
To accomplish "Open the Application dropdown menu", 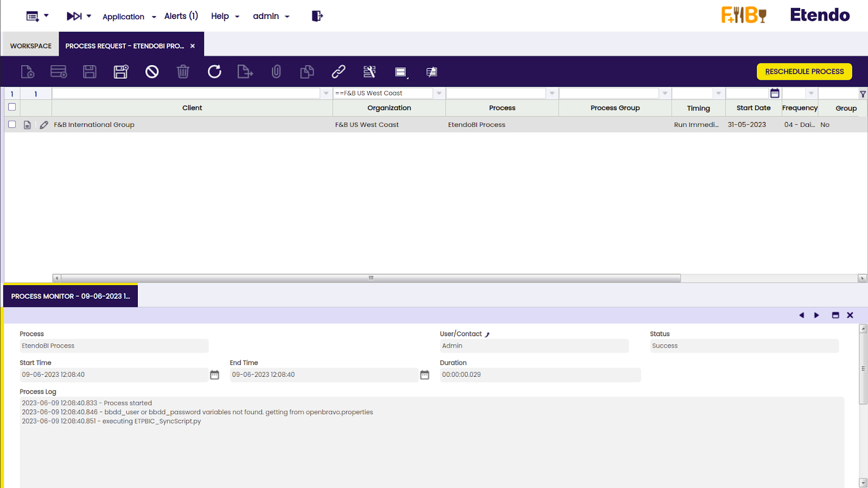I will 129,17.
